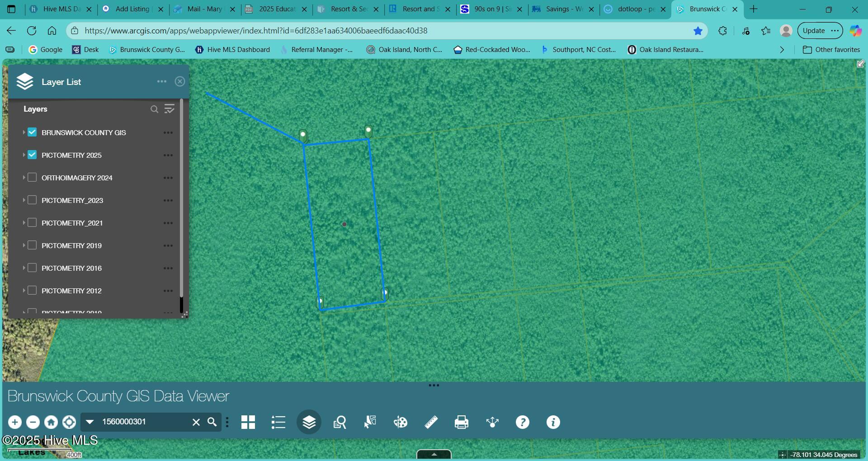Image resolution: width=868 pixels, height=461 pixels.
Task: Uncheck the BRUNSWICK COUNTY GIS layer
Action: click(32, 132)
